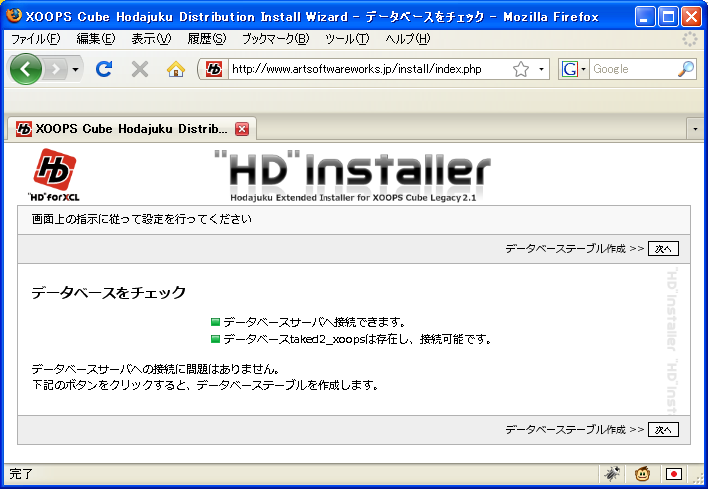Click the green status square for server connection

215,322
